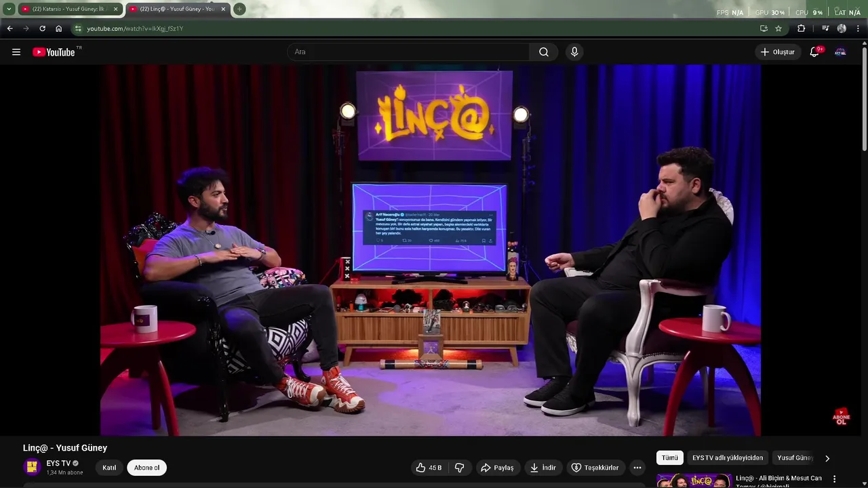The width and height of the screenshot is (868, 488).
Task: Open the Chrome profile avatar
Action: [842, 28]
